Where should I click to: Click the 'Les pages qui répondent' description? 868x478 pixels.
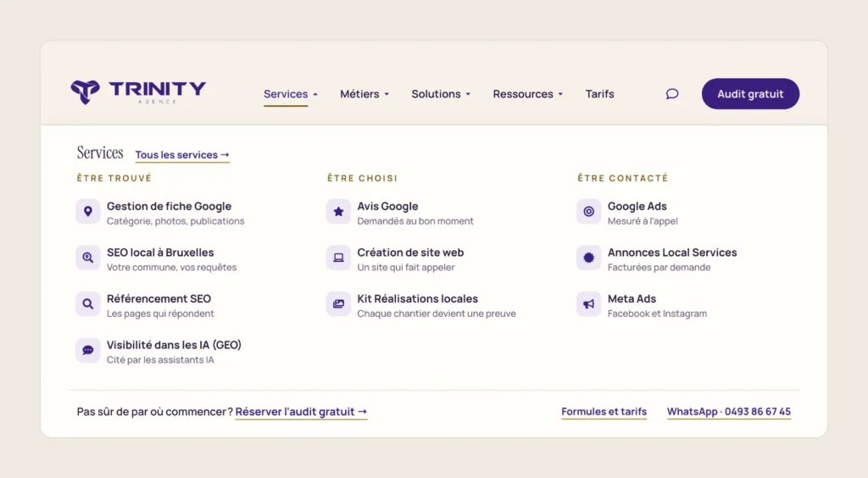[x=160, y=314]
